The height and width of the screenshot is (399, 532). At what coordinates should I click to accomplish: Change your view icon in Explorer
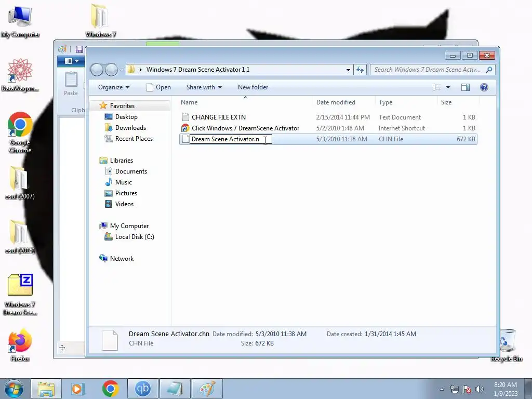point(437,87)
